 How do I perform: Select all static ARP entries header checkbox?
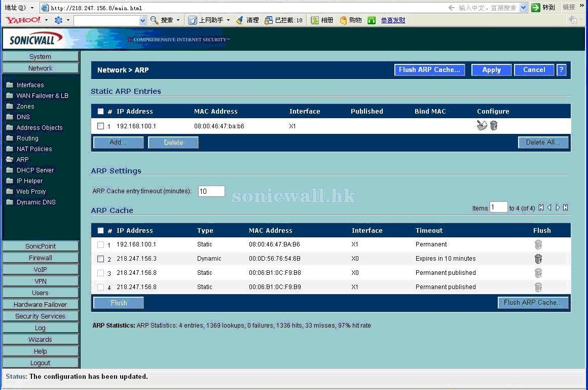coord(100,112)
